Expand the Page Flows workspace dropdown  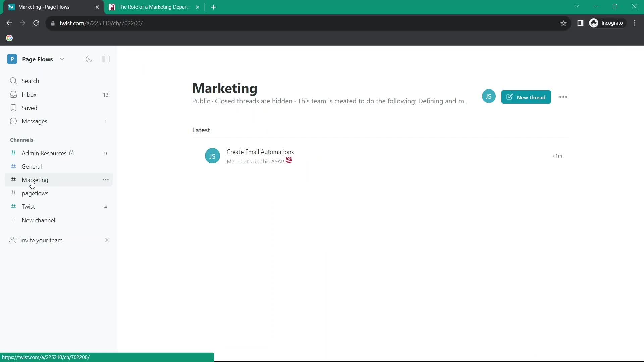click(x=61, y=59)
